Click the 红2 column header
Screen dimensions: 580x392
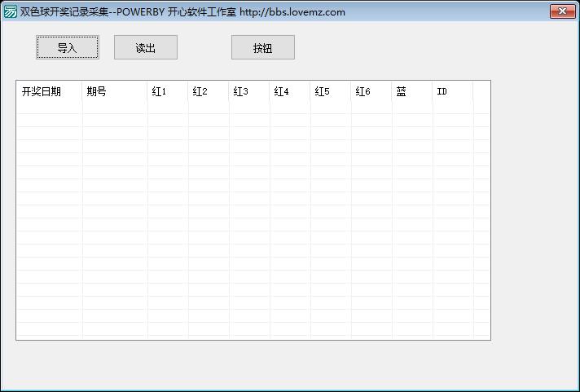tap(209, 91)
